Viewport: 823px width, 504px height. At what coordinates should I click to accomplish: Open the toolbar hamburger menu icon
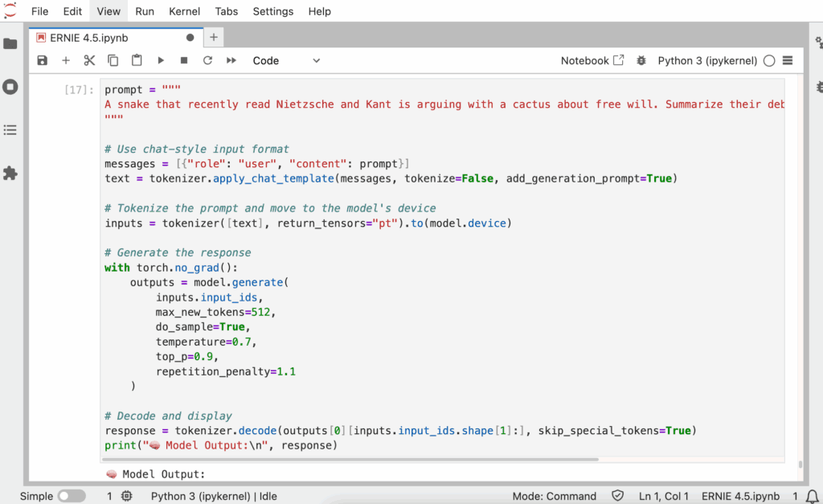pyautogui.click(x=788, y=60)
